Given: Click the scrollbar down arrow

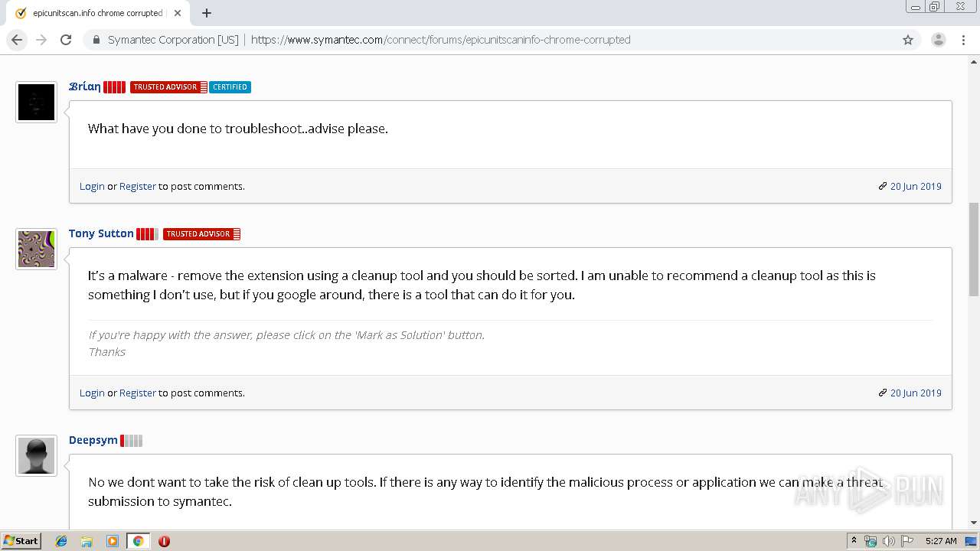Looking at the screenshot, I should point(973,523).
